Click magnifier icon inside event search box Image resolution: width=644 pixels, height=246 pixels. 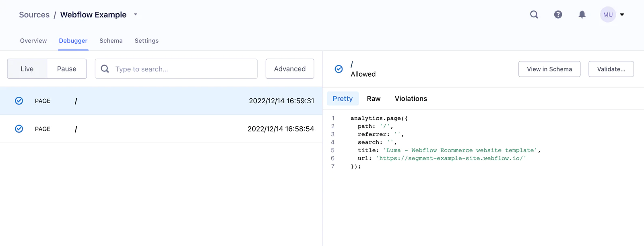pos(105,69)
